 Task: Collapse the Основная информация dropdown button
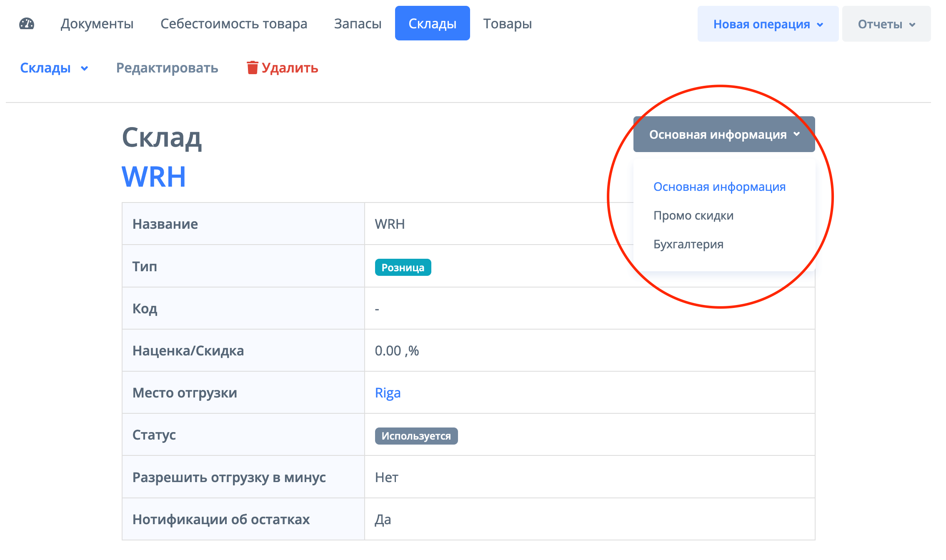click(724, 134)
